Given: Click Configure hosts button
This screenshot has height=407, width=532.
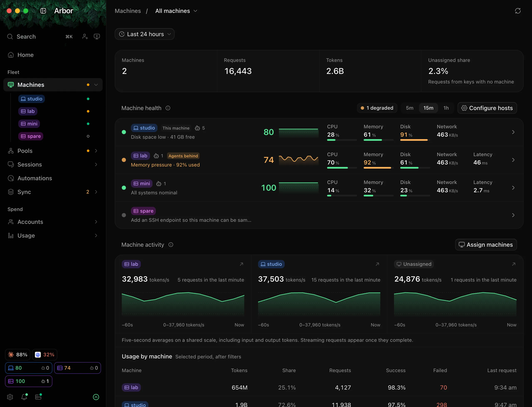Looking at the screenshot, I should [487, 108].
